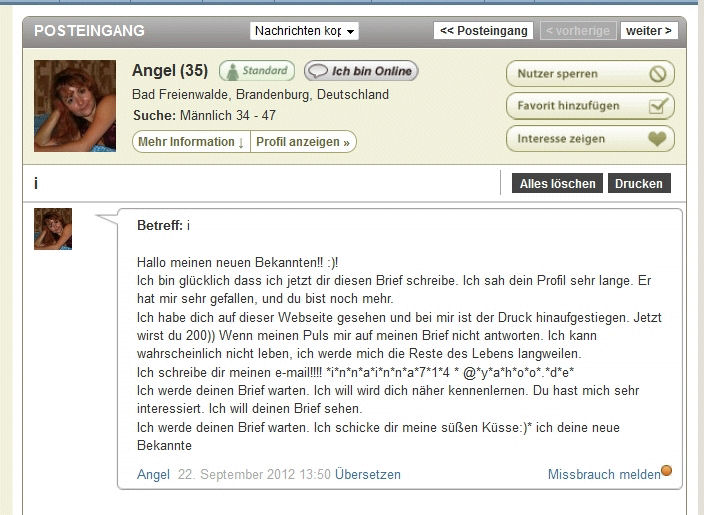Click the speech bubble online status icon
This screenshot has height=515, width=704.
(x=318, y=71)
